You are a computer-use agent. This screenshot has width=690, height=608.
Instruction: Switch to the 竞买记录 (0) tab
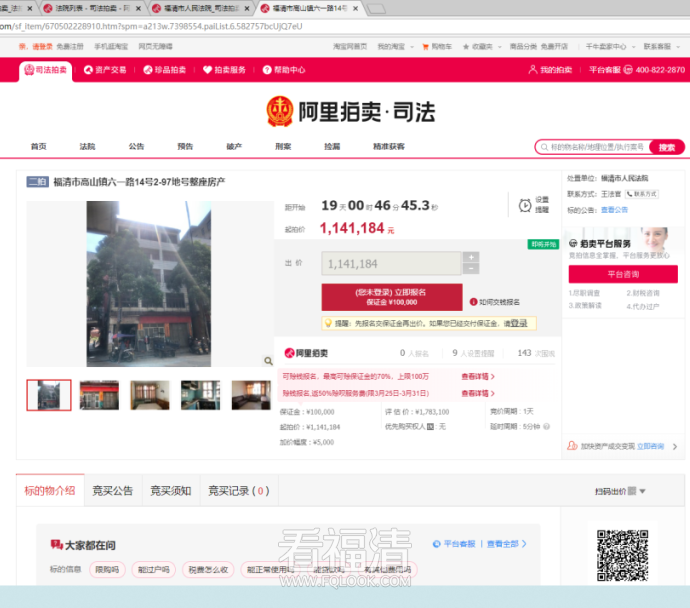[239, 491]
